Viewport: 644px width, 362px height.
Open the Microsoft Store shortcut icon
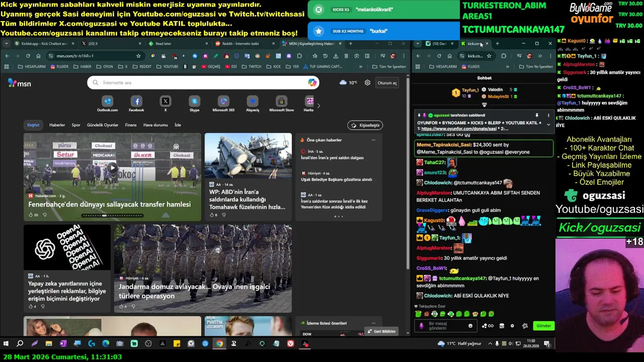pos(282,102)
